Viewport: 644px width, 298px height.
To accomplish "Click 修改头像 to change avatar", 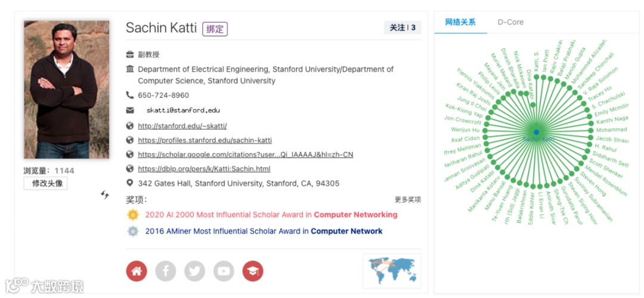I will [46, 184].
